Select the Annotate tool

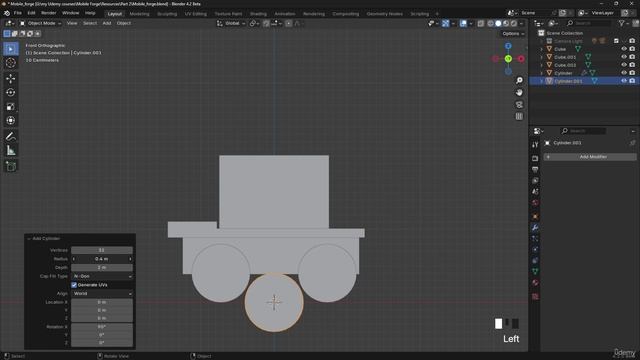[11, 136]
